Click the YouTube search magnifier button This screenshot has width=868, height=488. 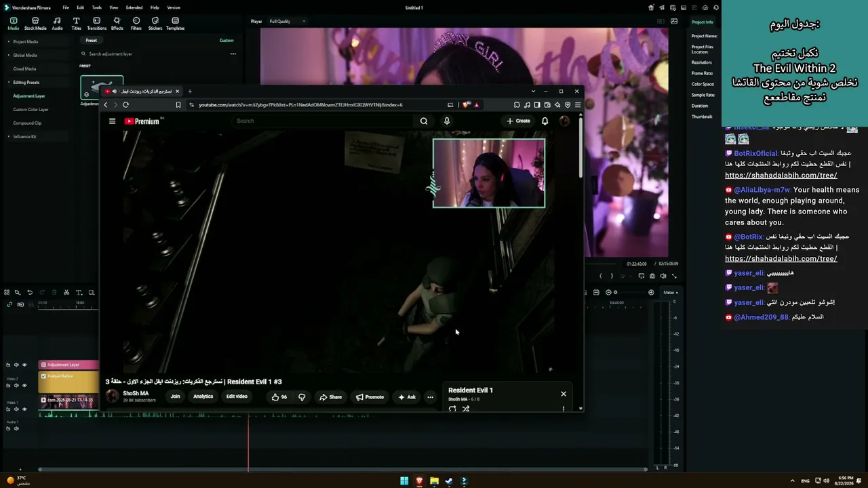[x=424, y=121]
